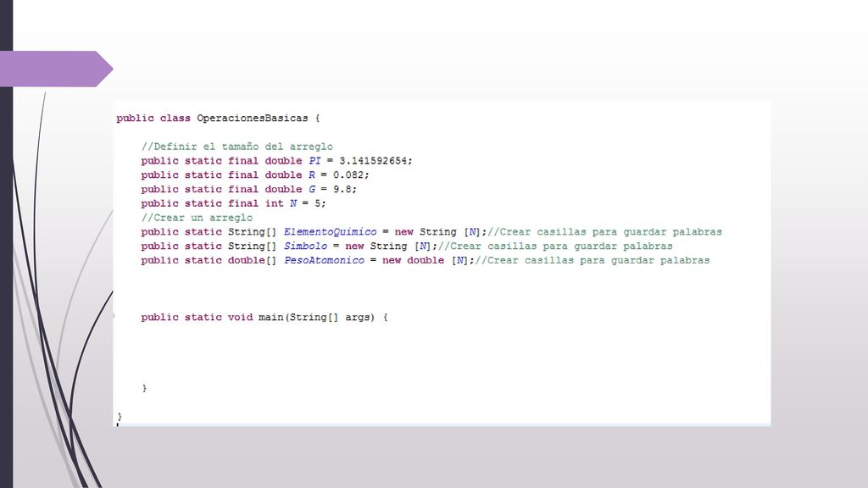
Task: Click the "int" keyword in the N declaration
Action: [274, 203]
